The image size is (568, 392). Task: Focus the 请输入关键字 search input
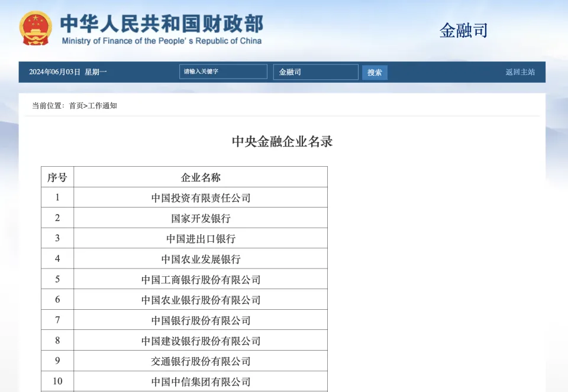pos(223,72)
